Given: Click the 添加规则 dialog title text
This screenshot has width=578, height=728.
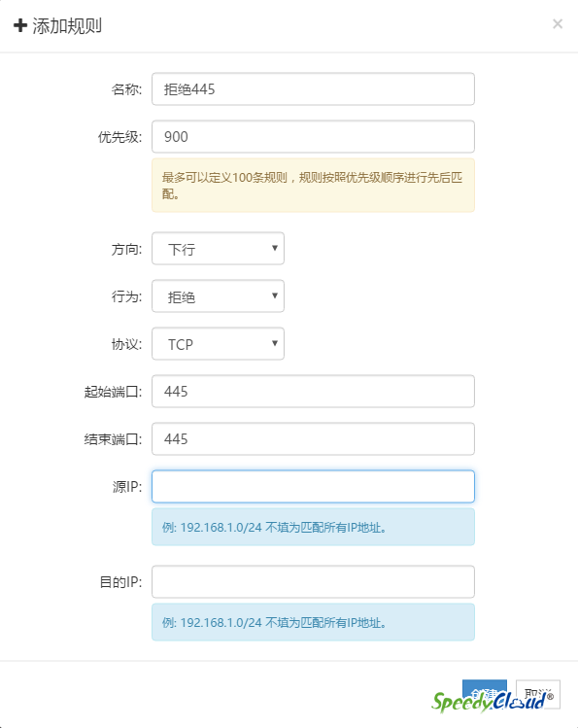Looking at the screenshot, I should [x=67, y=25].
